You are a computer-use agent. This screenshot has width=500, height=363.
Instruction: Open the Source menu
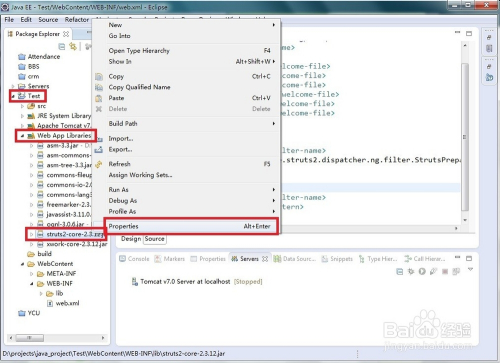click(x=48, y=20)
